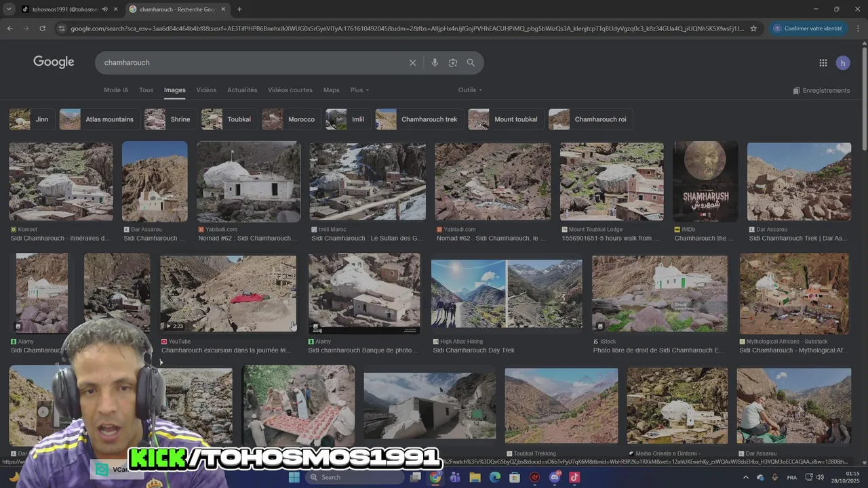868x488 pixels.
Task: Open the Toubkal Trekking valley image
Action: click(561, 406)
